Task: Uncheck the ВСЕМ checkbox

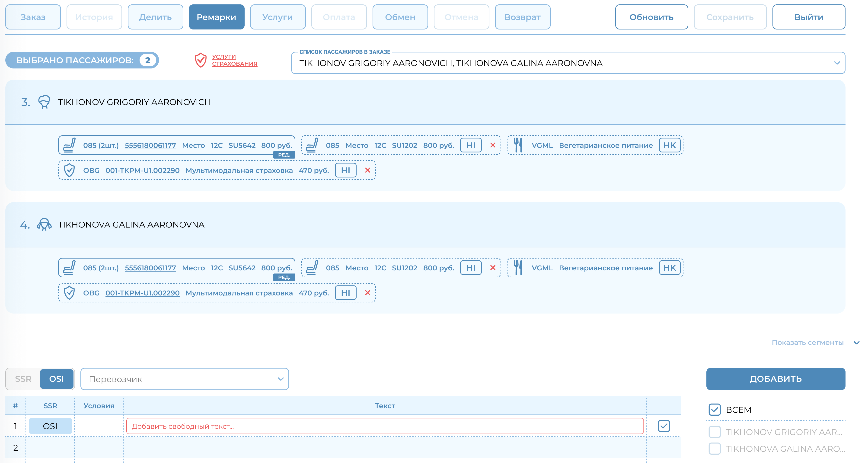Action: (x=714, y=410)
